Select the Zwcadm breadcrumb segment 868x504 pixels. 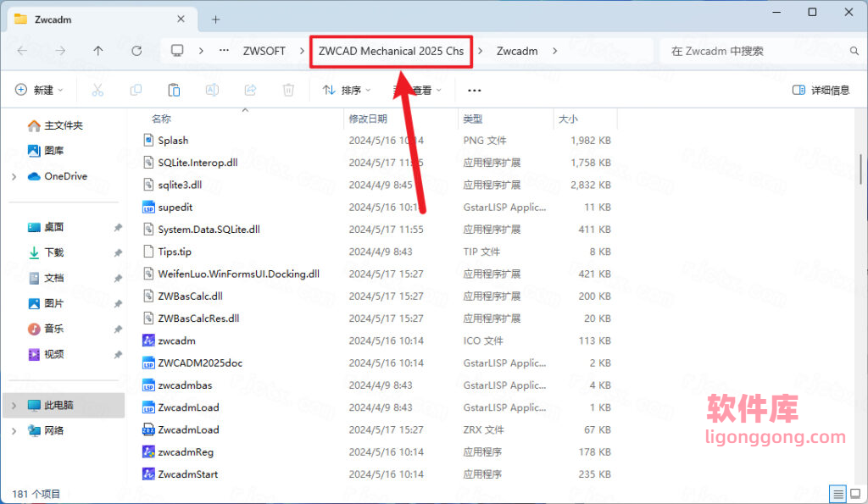coord(517,51)
